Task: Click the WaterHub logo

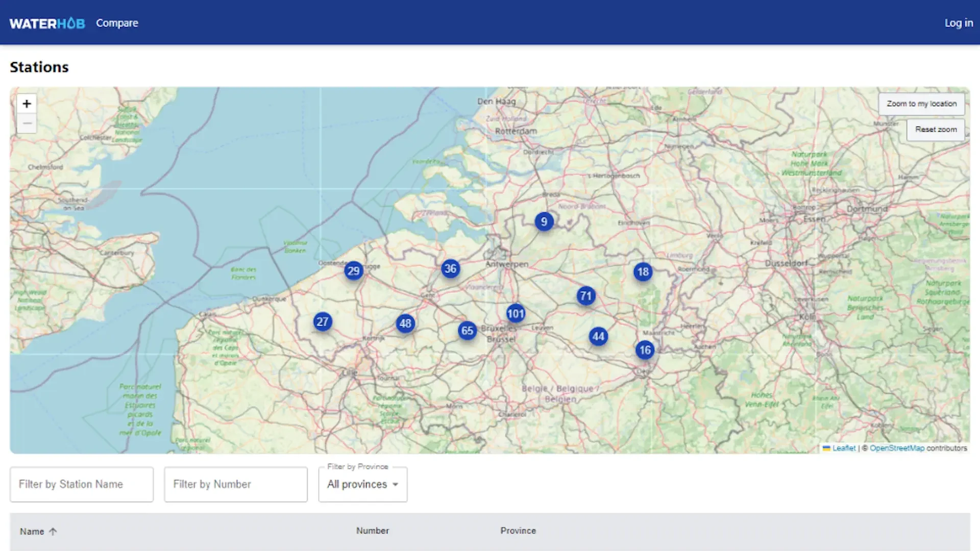Action: 47,23
